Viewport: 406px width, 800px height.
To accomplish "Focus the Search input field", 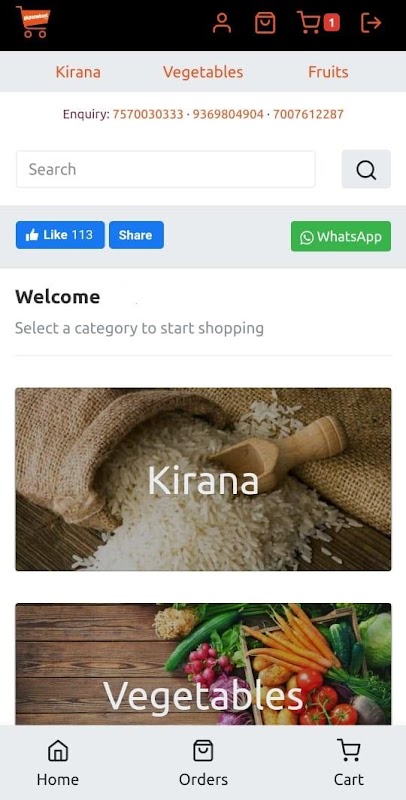I will (166, 169).
